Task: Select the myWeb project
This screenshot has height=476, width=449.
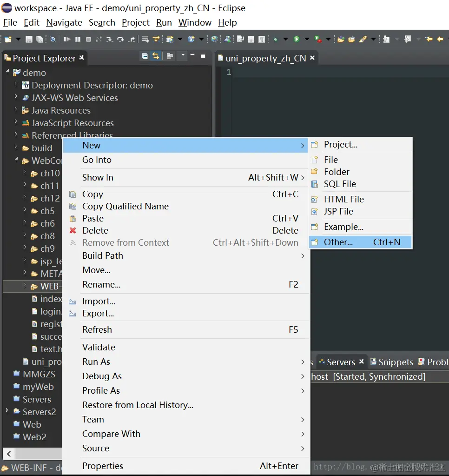Action: click(38, 387)
